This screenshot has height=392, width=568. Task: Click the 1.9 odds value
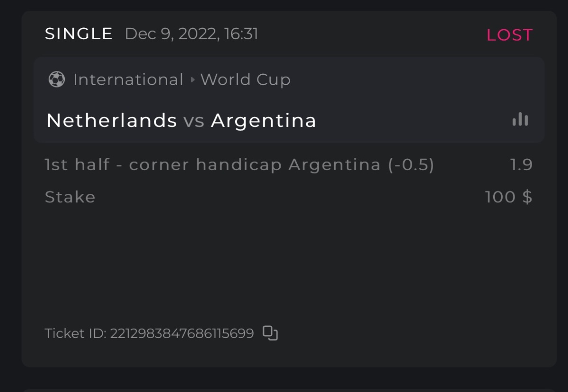coord(521,165)
